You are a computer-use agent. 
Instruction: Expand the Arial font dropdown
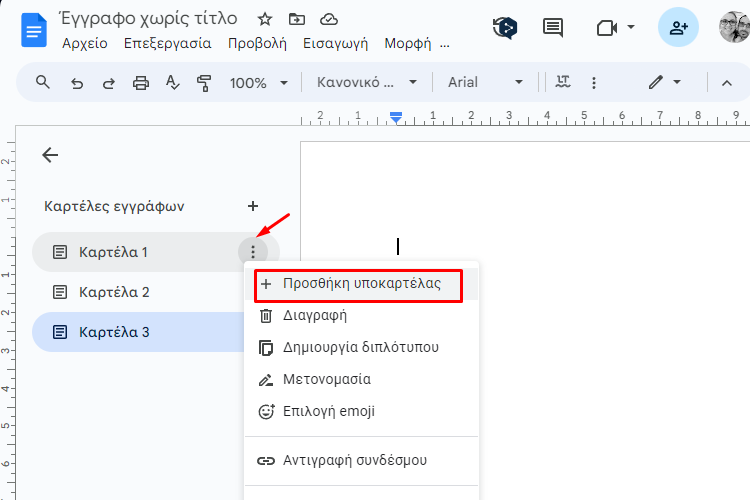[x=485, y=82]
